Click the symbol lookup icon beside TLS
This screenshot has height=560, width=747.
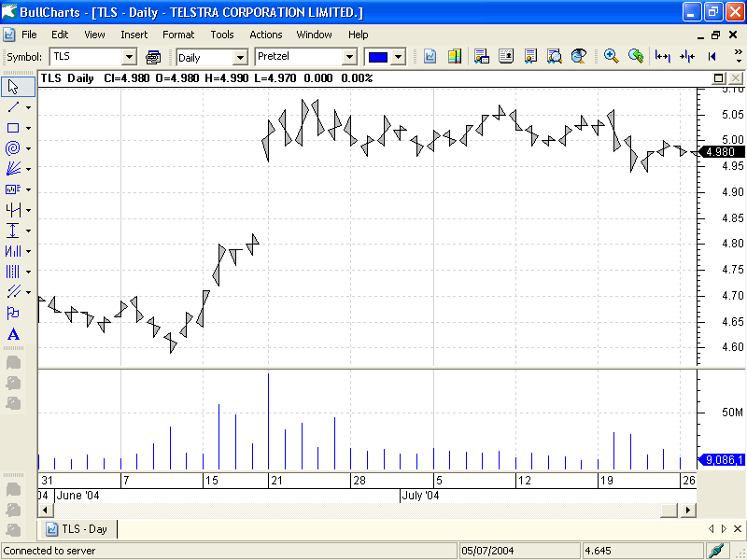point(153,57)
